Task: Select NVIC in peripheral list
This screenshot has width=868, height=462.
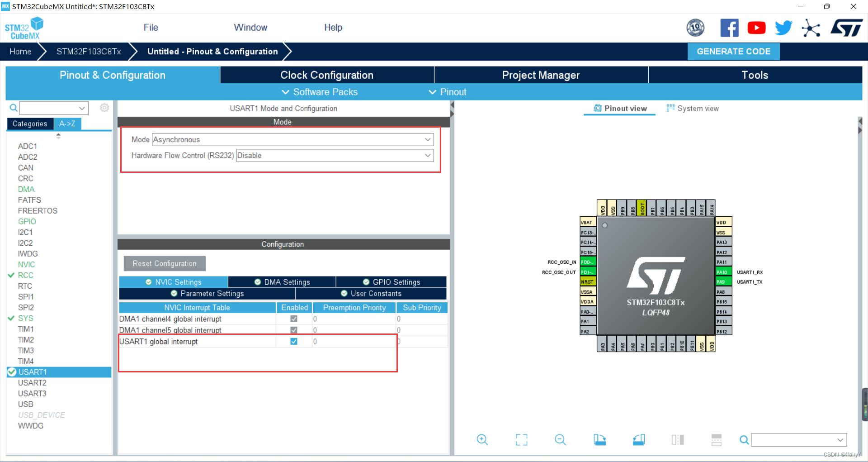Action: (26, 264)
